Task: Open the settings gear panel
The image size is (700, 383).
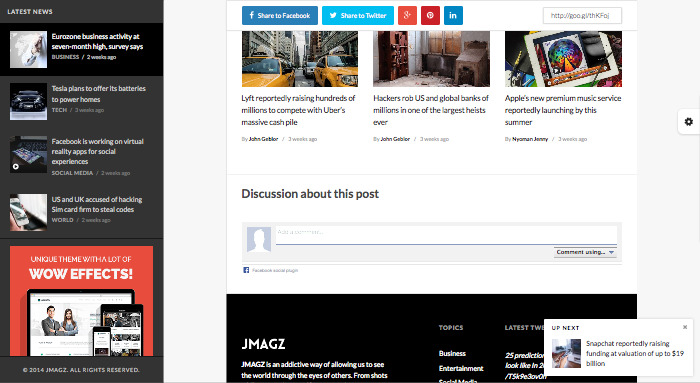Action: pyautogui.click(x=689, y=121)
